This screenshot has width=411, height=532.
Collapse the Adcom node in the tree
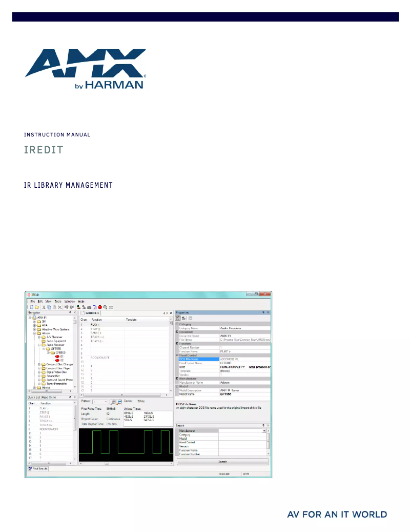[x=34, y=333]
